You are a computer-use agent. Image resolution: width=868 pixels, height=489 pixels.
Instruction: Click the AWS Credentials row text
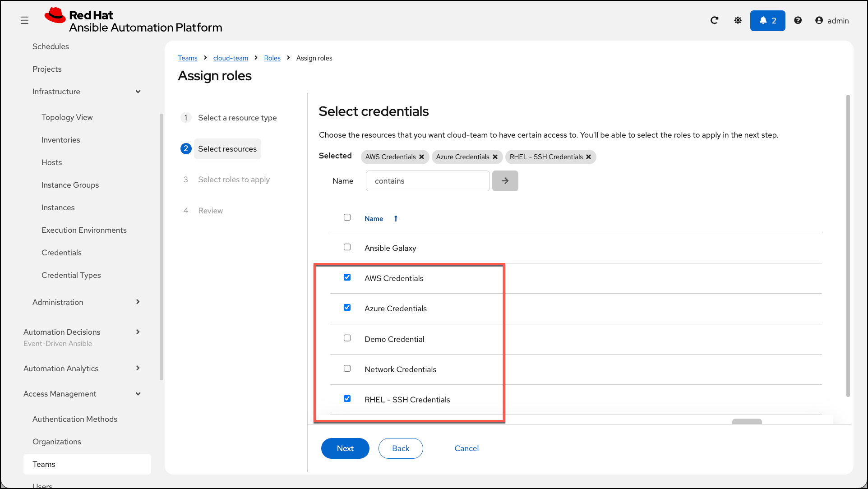pyautogui.click(x=394, y=278)
